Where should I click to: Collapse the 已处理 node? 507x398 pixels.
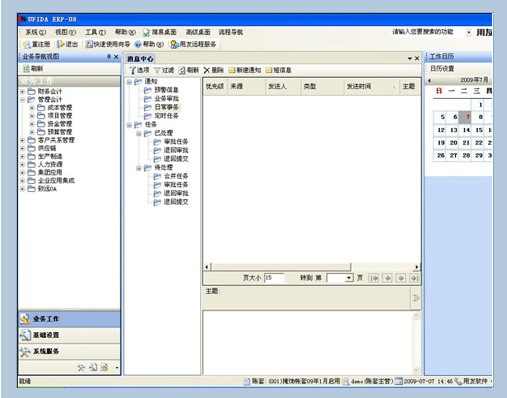[139, 134]
